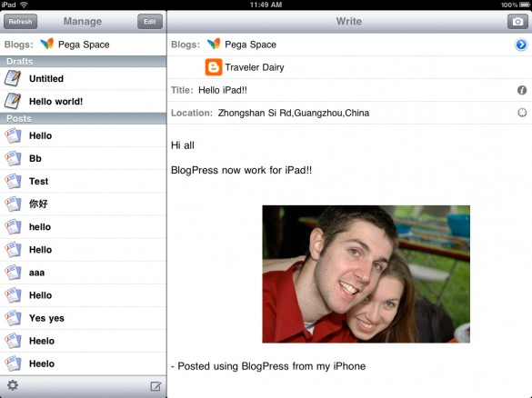Open settings gear in bottom toolbar
This screenshot has width=532, height=398.
coord(13,385)
